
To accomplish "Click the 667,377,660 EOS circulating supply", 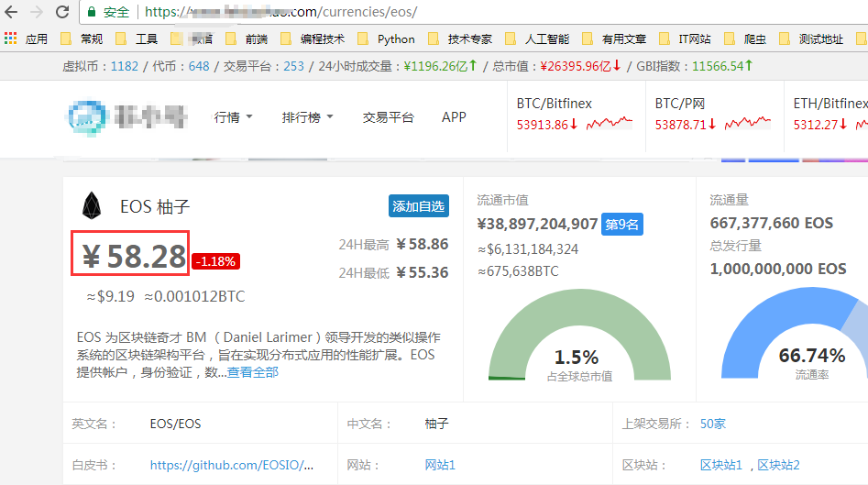I will (771, 223).
